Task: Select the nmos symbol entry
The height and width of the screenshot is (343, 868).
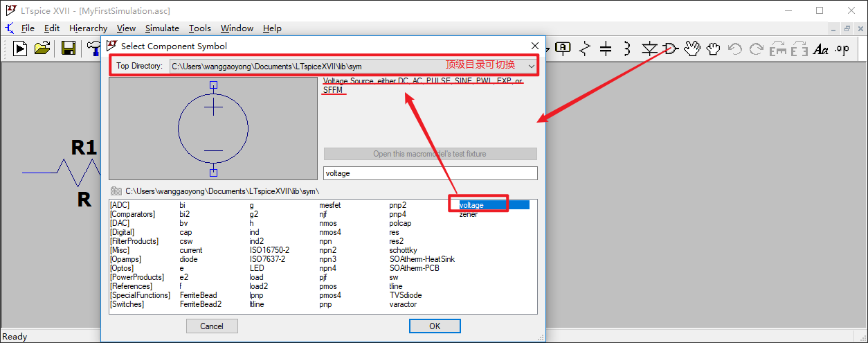Action: (328, 223)
